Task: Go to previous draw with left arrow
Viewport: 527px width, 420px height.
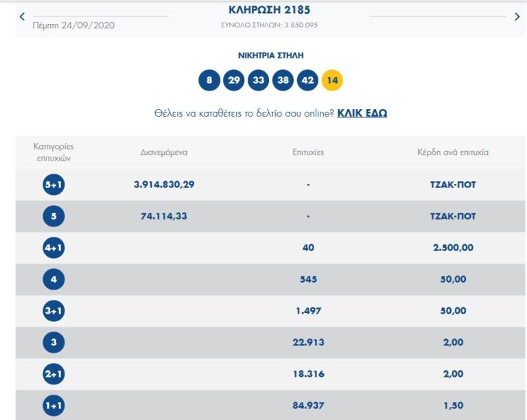Action: [x=22, y=16]
